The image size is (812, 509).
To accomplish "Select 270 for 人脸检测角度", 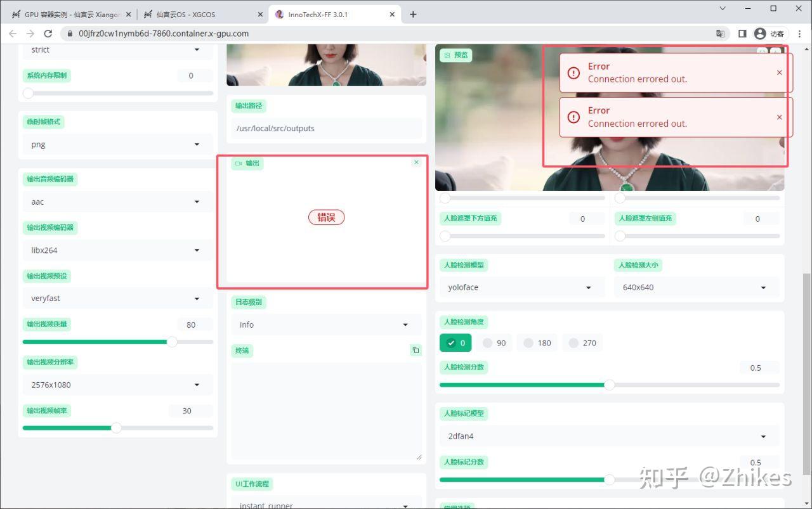I will [582, 343].
